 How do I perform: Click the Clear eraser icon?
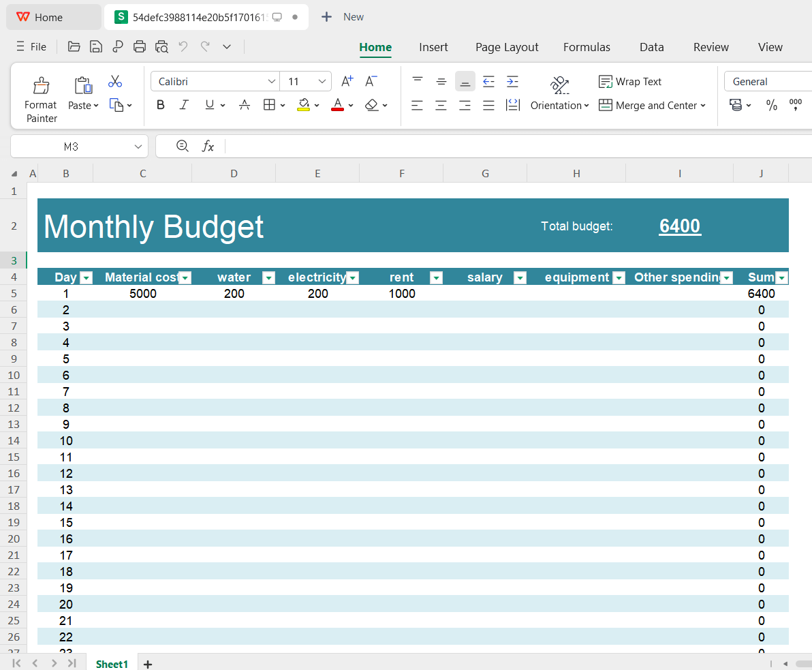pos(371,105)
